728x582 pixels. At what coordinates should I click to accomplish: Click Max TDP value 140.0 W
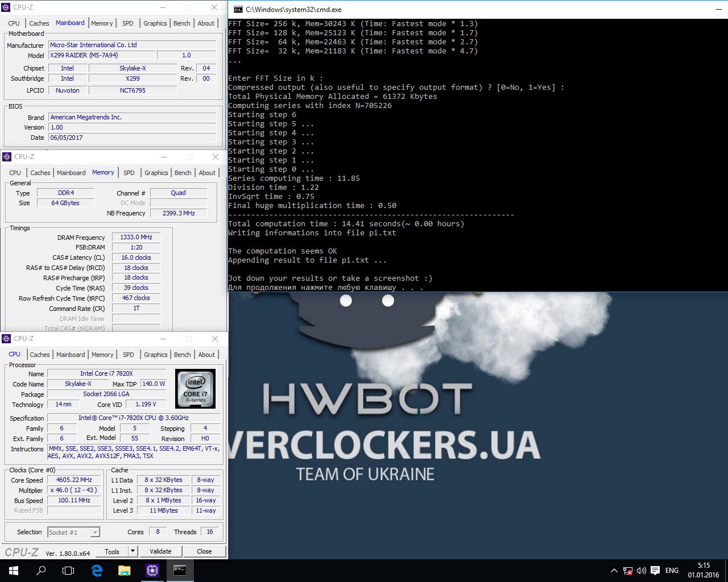[154, 384]
